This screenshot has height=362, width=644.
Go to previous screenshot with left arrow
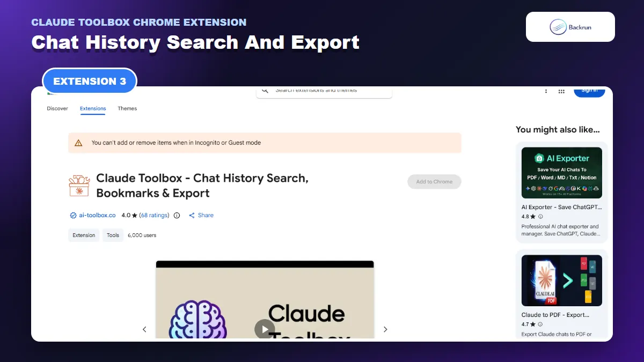click(x=144, y=329)
